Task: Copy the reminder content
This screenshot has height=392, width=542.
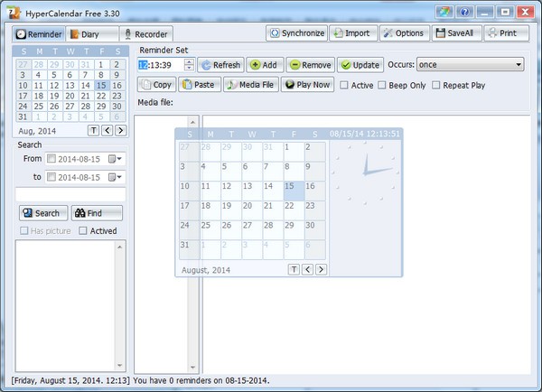Action: click(157, 85)
